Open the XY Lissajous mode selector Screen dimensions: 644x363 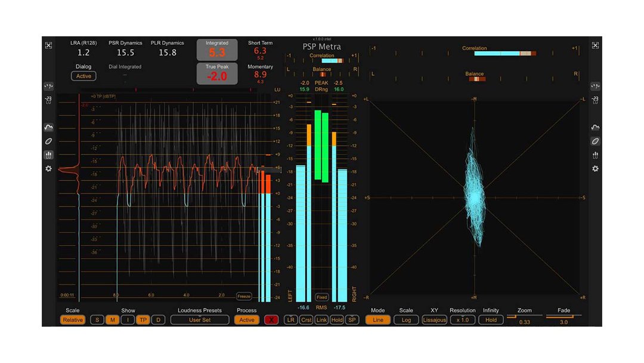[434, 320]
